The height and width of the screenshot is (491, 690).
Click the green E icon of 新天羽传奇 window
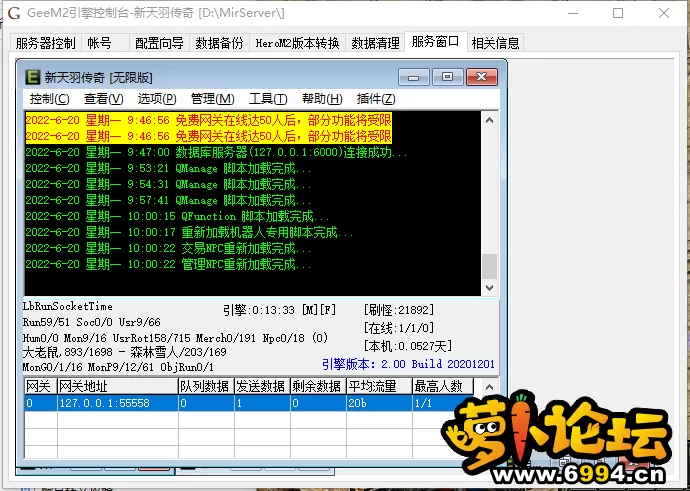(32, 77)
